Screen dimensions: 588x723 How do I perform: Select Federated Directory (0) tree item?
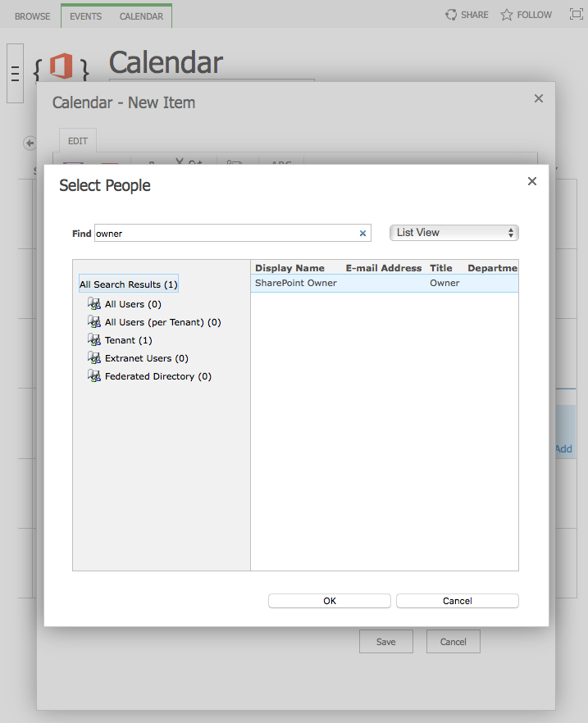coord(158,376)
